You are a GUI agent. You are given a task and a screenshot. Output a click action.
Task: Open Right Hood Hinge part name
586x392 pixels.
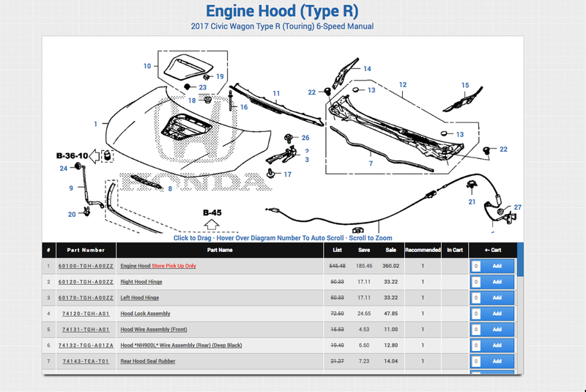click(141, 282)
